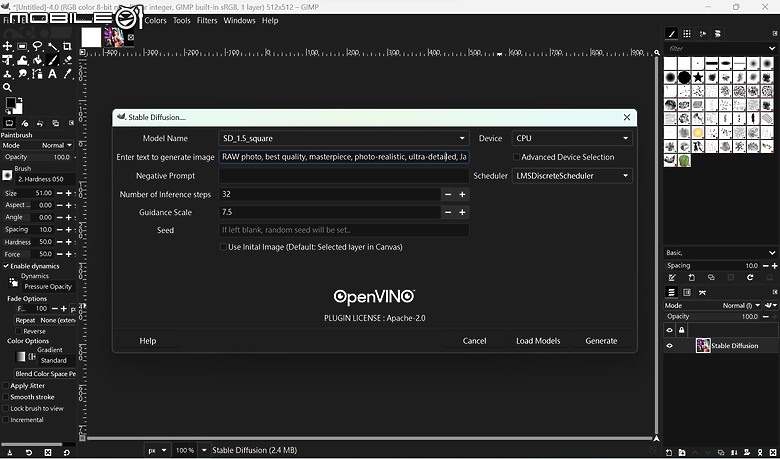The height and width of the screenshot is (459, 780).
Task: Open the Device dropdown showing CPU
Action: pos(572,138)
